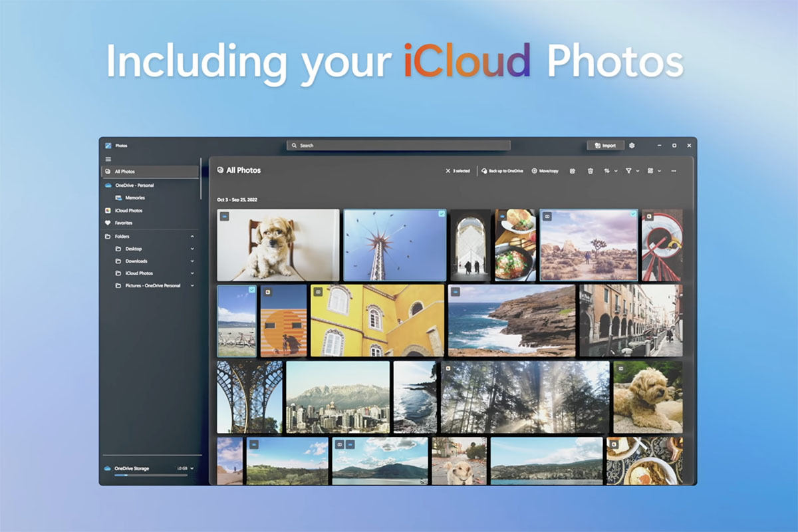Open the Eiffel Tower arch photo

point(249,397)
